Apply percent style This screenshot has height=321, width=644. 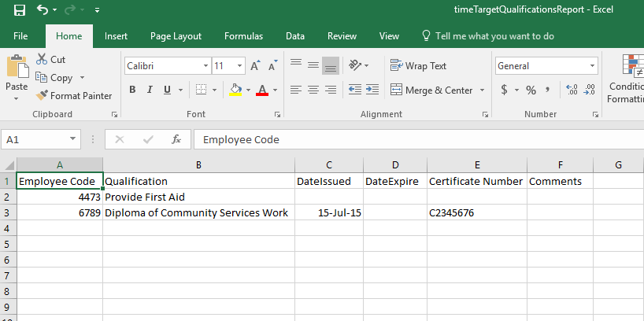pyautogui.click(x=531, y=90)
